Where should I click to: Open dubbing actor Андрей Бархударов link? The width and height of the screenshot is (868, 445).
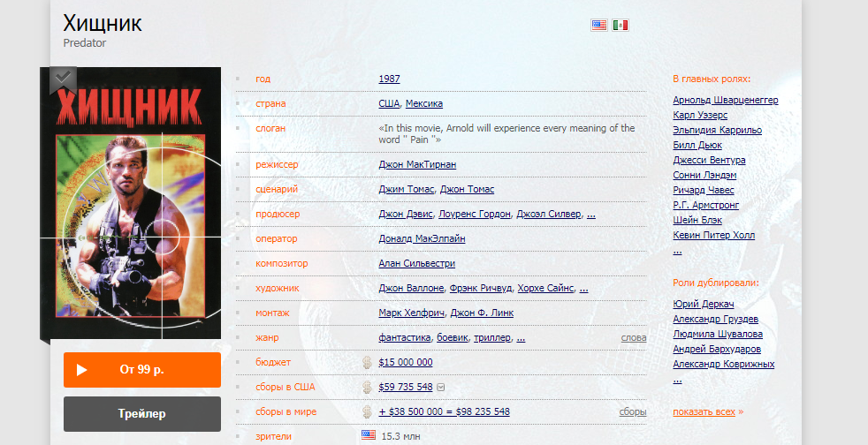[717, 350]
